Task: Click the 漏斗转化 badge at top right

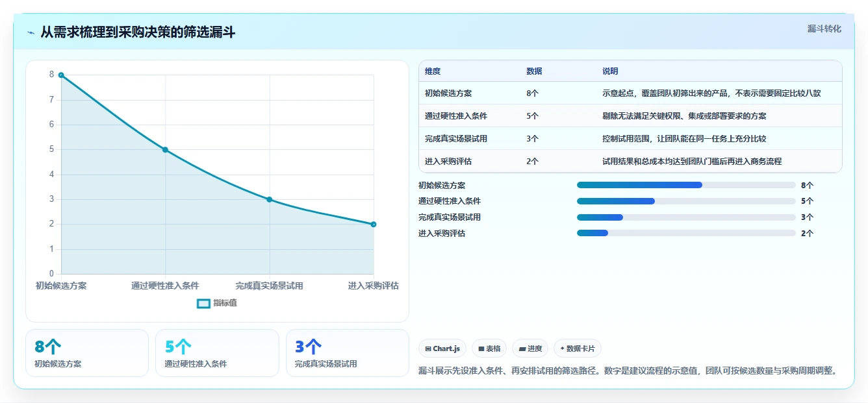Action: [x=824, y=29]
